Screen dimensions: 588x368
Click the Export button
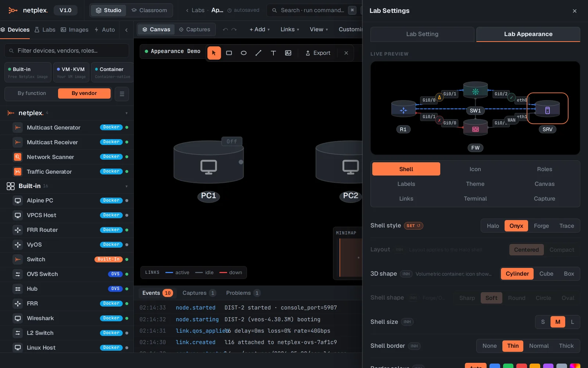(x=318, y=53)
